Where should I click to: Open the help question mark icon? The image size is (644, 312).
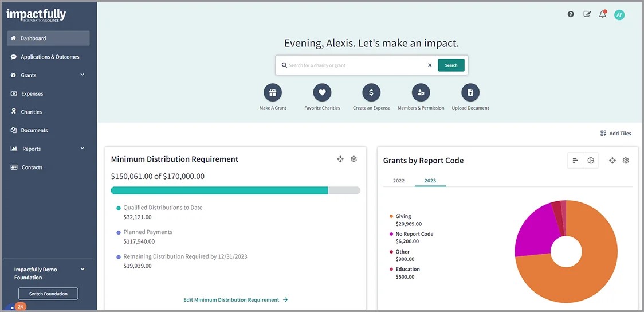571,14
